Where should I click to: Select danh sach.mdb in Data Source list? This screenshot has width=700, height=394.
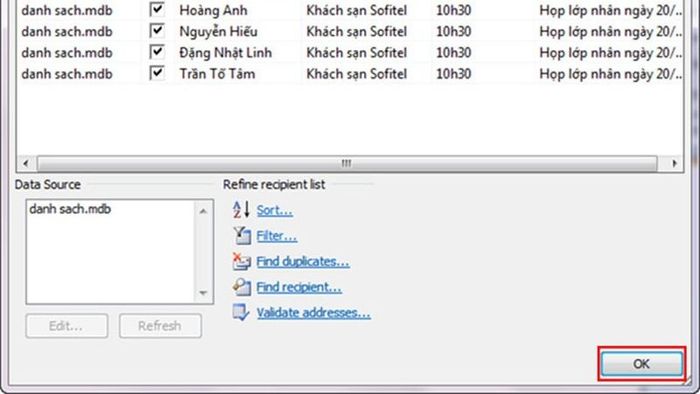click(x=70, y=209)
